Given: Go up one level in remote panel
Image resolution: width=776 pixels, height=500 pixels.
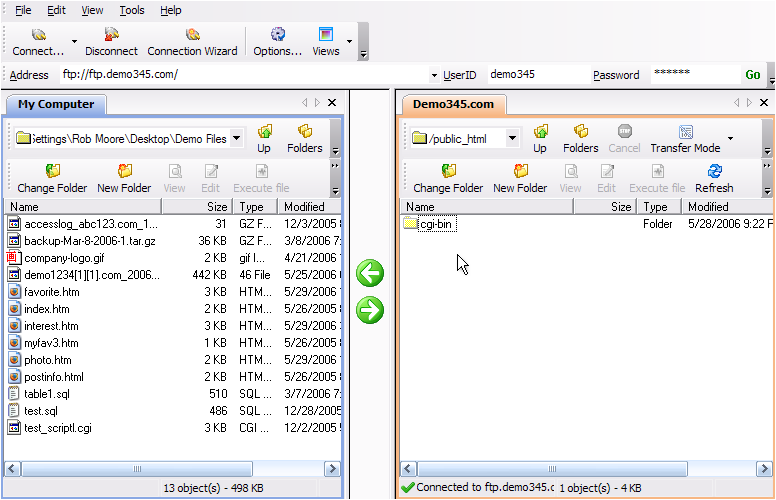Looking at the screenshot, I should [x=540, y=132].
